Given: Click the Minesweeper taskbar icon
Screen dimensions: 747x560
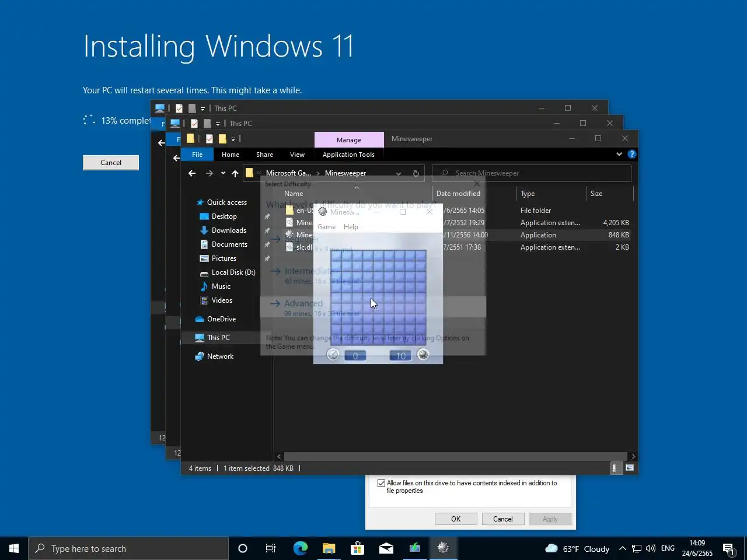Looking at the screenshot, I should [443, 548].
